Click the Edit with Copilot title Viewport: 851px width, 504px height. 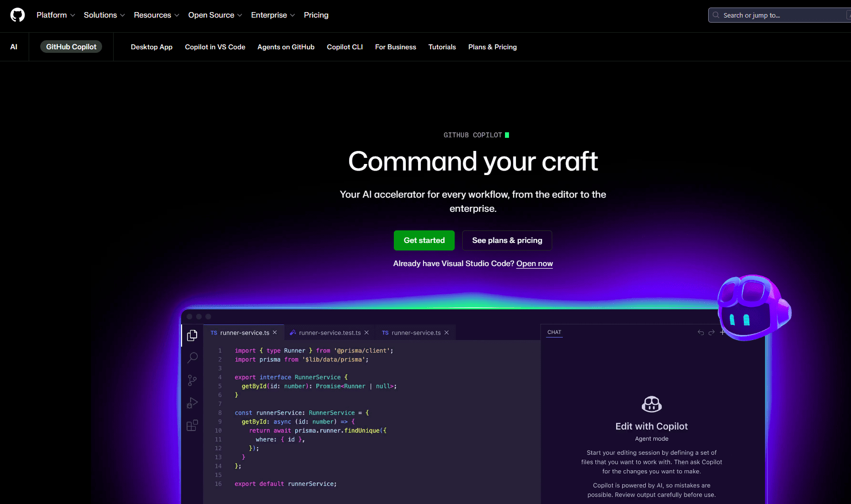(x=651, y=426)
